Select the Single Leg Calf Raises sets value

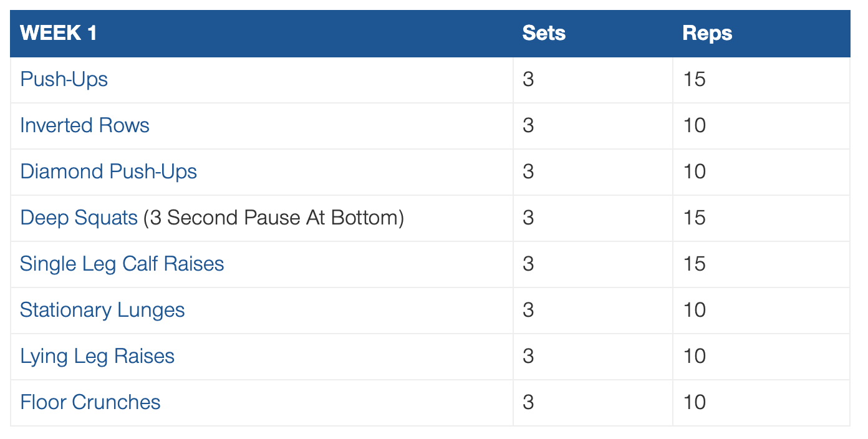click(528, 264)
